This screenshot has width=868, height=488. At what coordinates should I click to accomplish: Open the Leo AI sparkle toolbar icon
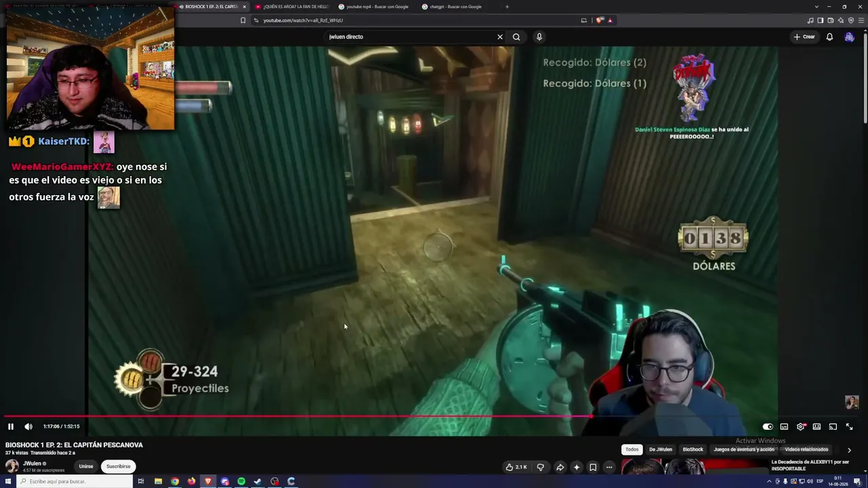(x=841, y=20)
